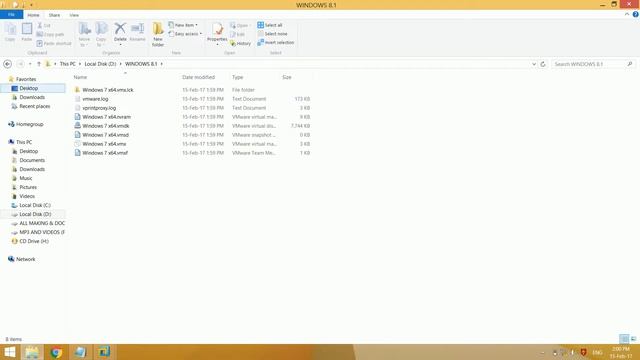The height and width of the screenshot is (360, 640).
Task: Go back with the Back arrow
Action: coord(7,64)
